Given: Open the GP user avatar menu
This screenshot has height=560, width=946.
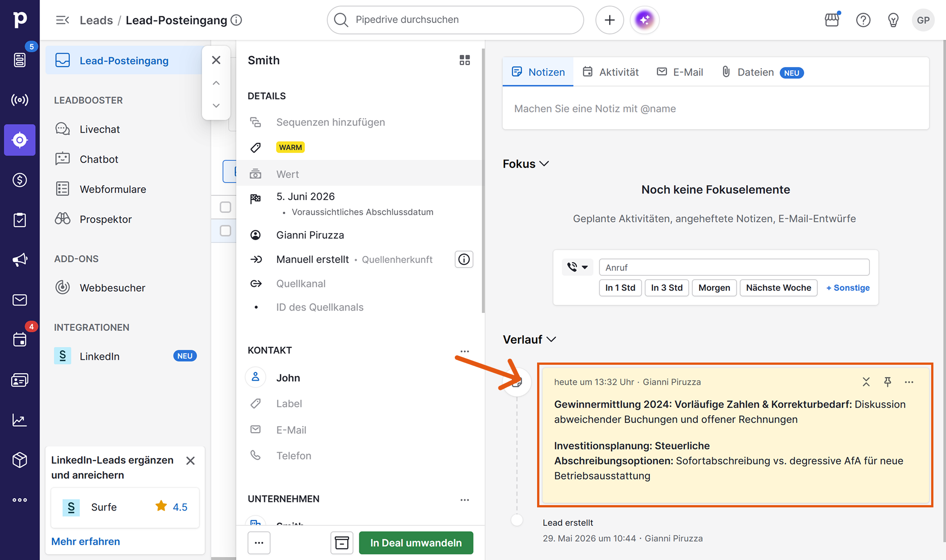Looking at the screenshot, I should (923, 20).
